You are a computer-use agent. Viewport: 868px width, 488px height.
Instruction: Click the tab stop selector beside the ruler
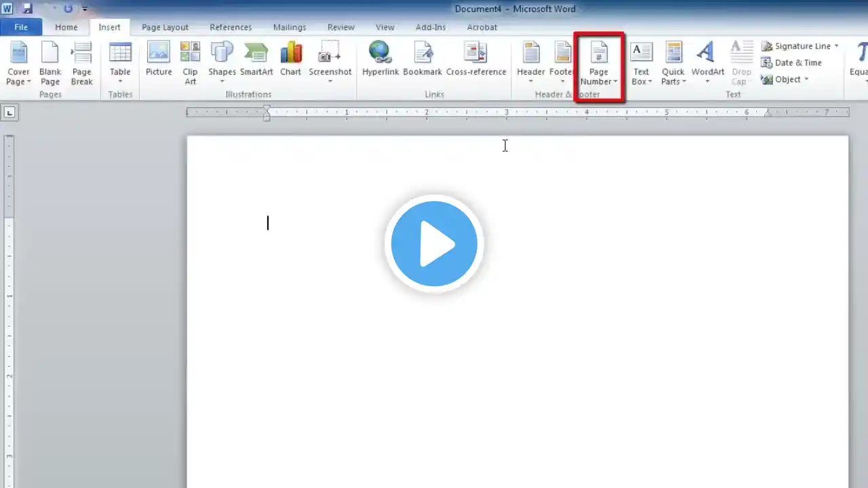pos(9,113)
